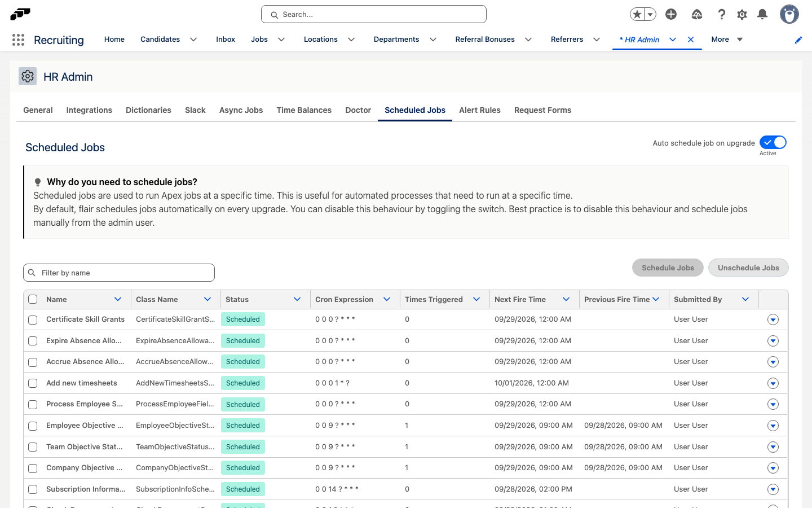Check the select-all rows checkbox
Image resolution: width=812 pixels, height=508 pixels.
33,300
